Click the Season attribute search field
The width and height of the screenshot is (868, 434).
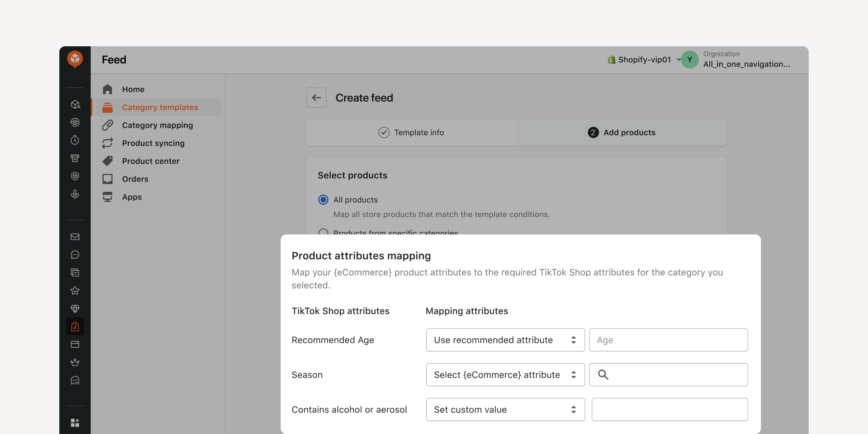click(x=668, y=374)
